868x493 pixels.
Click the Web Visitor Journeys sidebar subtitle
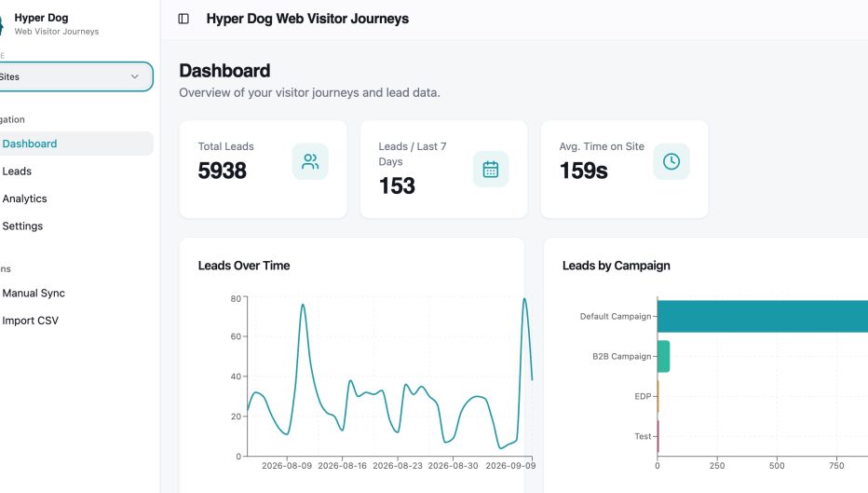click(57, 32)
